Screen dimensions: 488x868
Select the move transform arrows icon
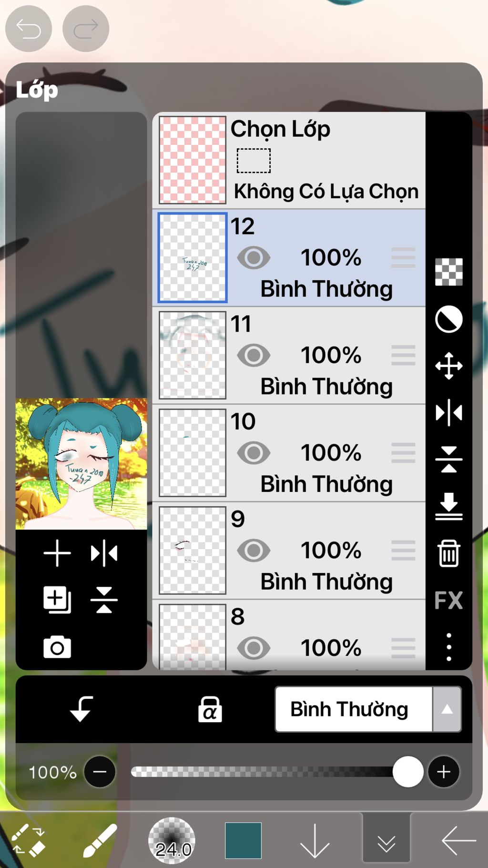pyautogui.click(x=449, y=366)
